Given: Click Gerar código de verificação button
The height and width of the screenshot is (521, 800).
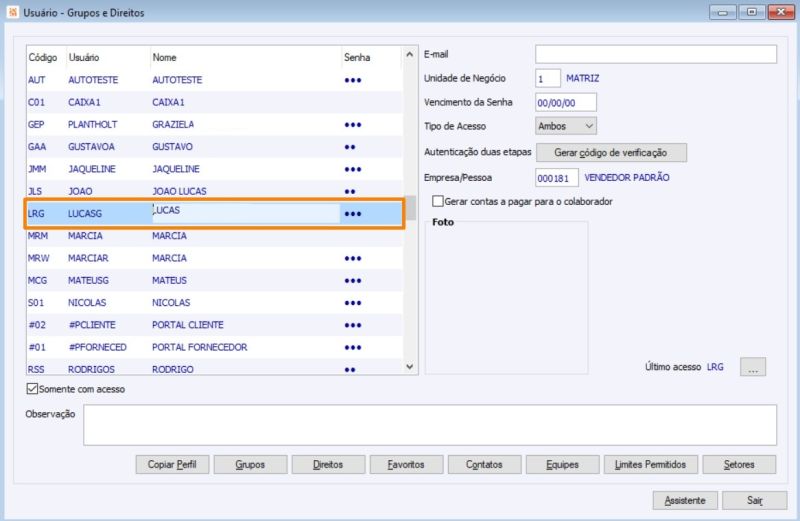Looking at the screenshot, I should point(611,153).
